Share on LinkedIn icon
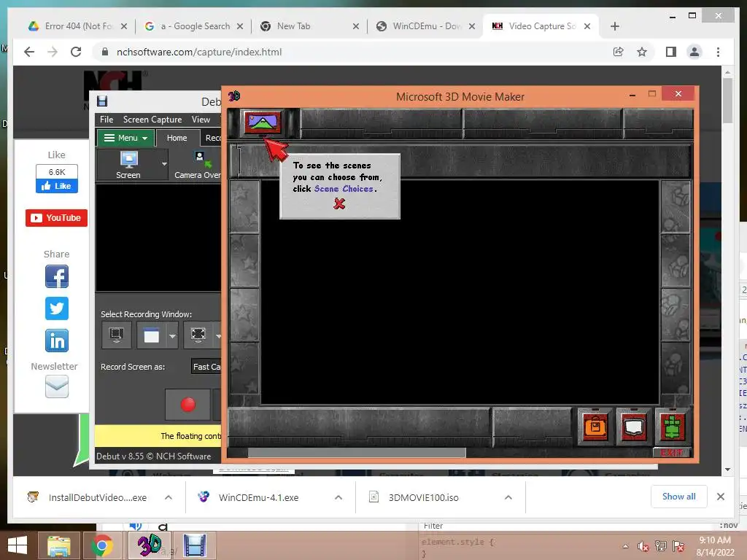Viewport: 747px width, 560px height. pos(57,341)
